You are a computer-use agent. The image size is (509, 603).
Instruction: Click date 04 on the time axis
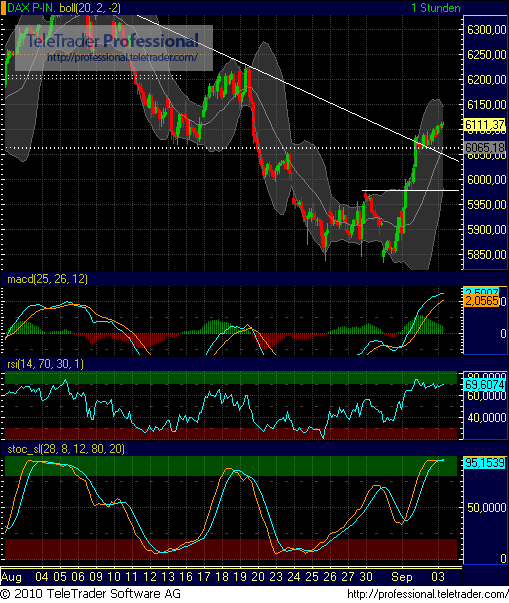pos(42,577)
